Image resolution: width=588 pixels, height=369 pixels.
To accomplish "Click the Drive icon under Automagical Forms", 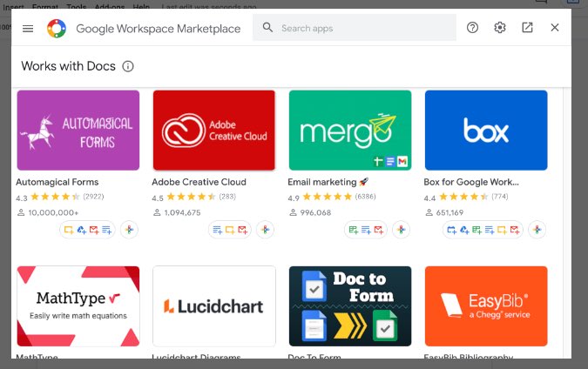I will (x=81, y=230).
